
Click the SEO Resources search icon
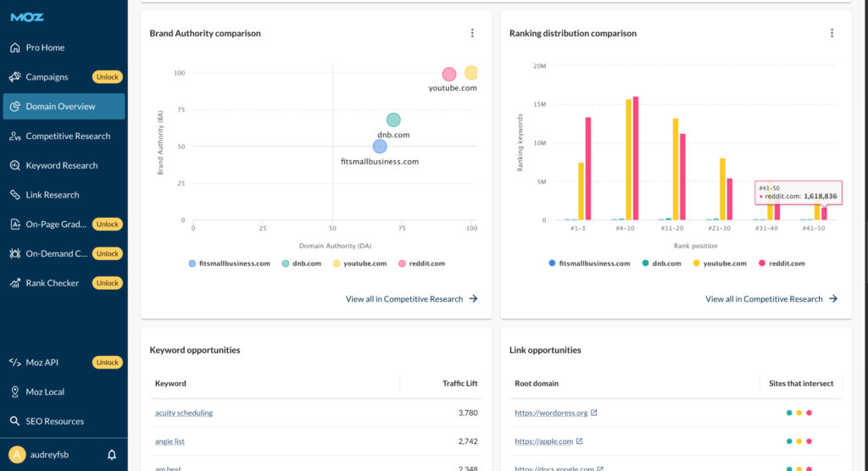[15, 421]
